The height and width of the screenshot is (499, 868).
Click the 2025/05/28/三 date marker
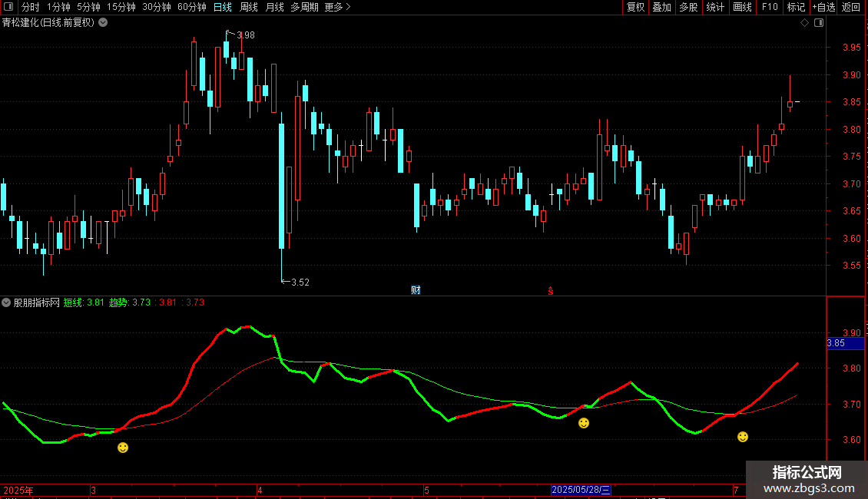click(x=581, y=490)
